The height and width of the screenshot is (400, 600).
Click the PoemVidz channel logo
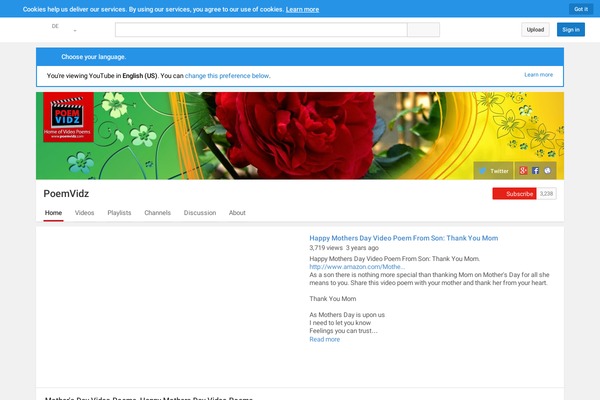(68, 117)
